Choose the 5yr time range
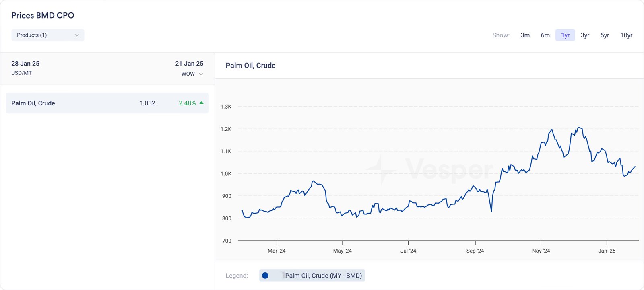Screen dimensions: 644x290 pos(605,35)
